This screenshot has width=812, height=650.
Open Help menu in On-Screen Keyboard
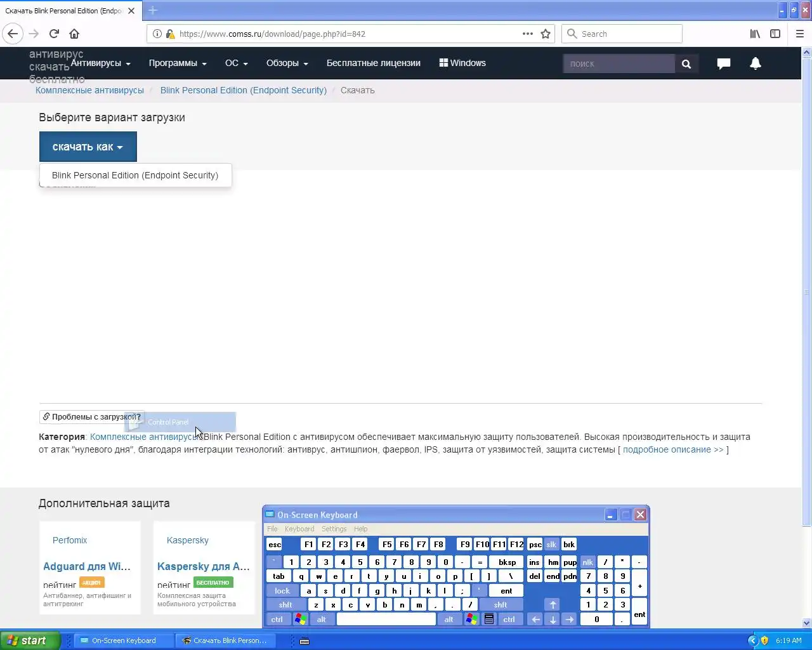[x=360, y=529]
